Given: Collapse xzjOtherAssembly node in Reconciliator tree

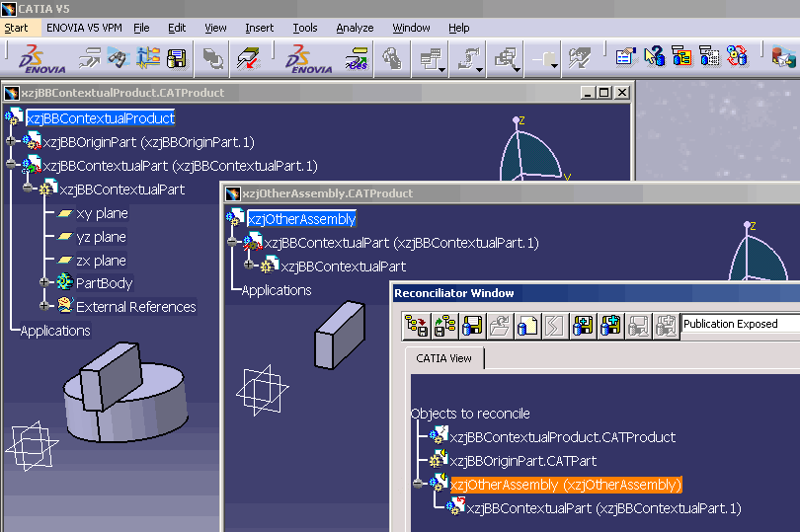Looking at the screenshot, I should click(418, 485).
